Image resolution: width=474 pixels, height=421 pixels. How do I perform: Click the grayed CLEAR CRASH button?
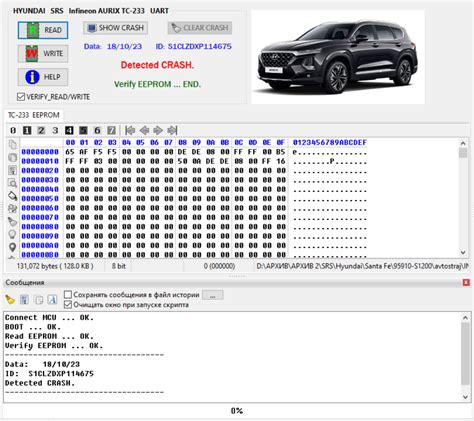[200, 28]
